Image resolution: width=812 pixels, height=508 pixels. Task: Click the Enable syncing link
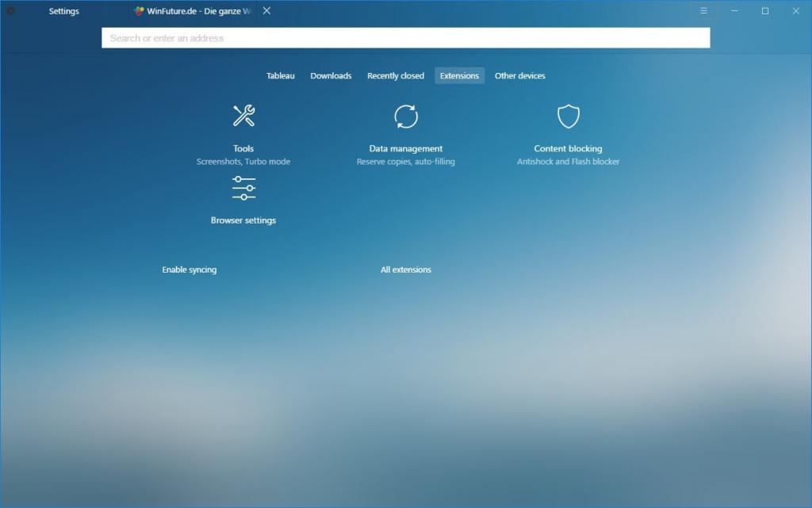[x=189, y=269]
